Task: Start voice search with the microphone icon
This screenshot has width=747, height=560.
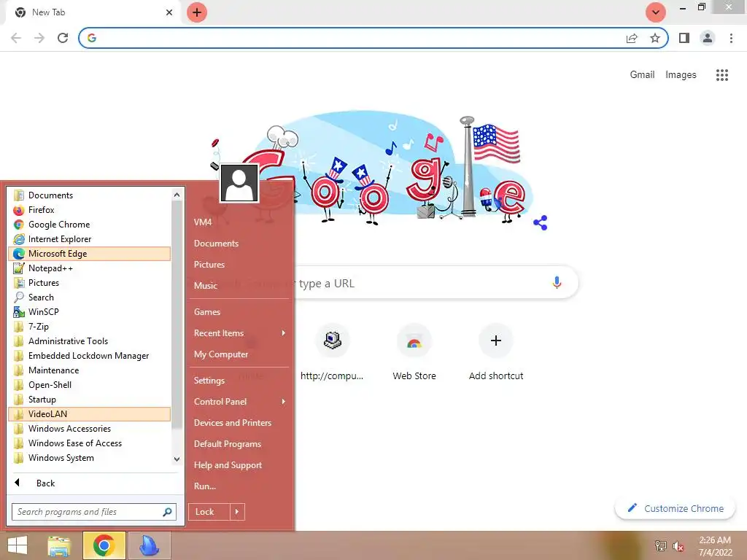Action: [557, 283]
